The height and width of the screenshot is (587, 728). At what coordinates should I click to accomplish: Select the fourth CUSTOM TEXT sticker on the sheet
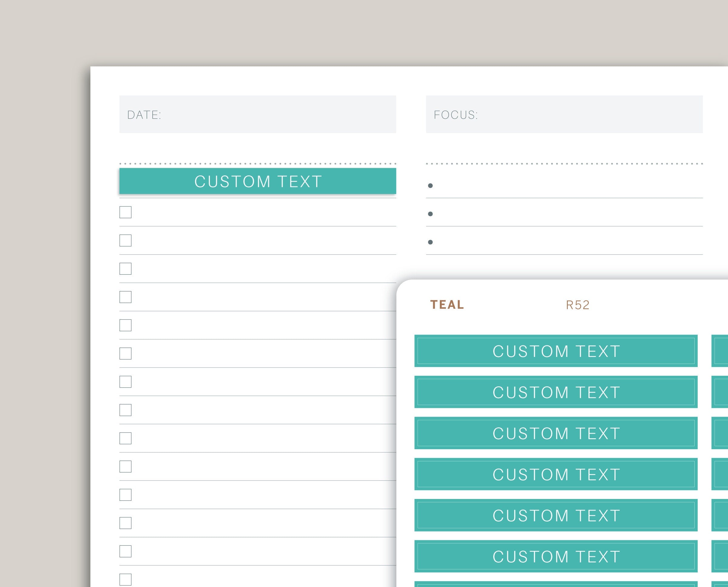[556, 474]
